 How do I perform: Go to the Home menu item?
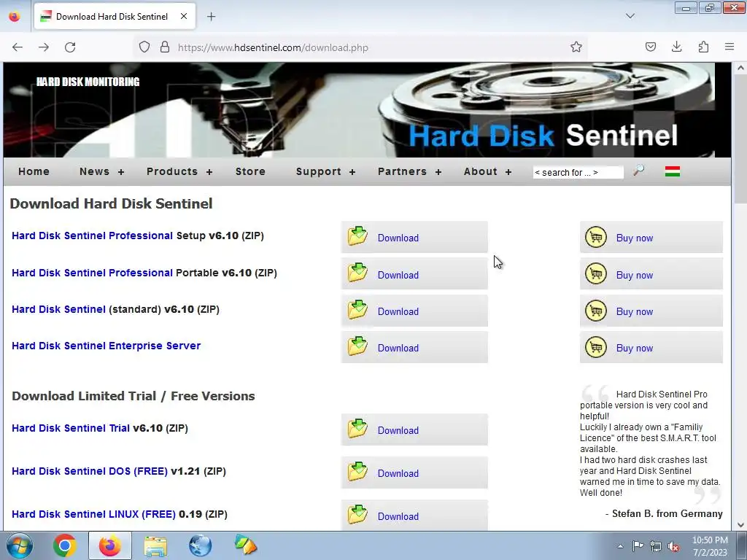coord(34,171)
